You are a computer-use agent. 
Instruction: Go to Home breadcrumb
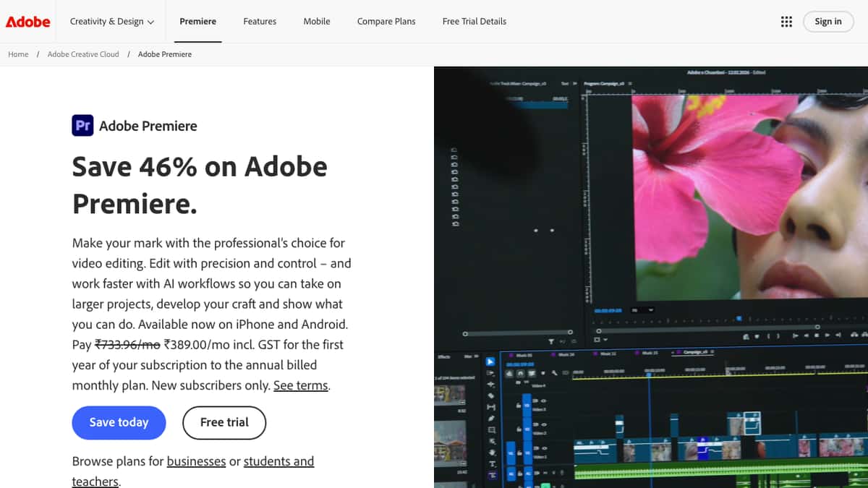point(18,54)
